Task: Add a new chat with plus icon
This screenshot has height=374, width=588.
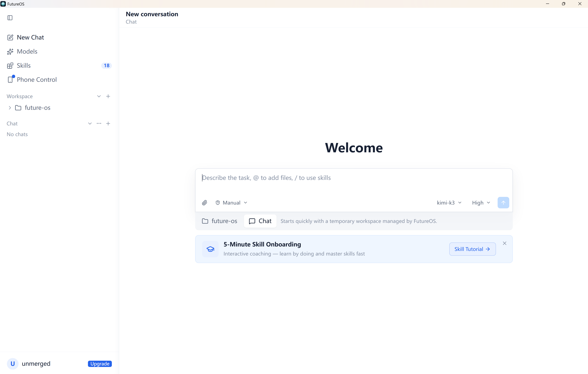Action: [108, 124]
